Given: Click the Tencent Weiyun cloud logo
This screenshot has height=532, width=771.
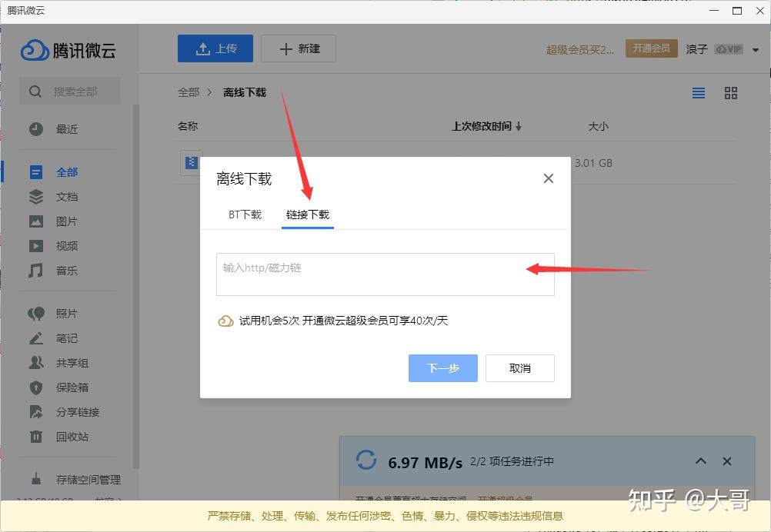Looking at the screenshot, I should (35, 50).
